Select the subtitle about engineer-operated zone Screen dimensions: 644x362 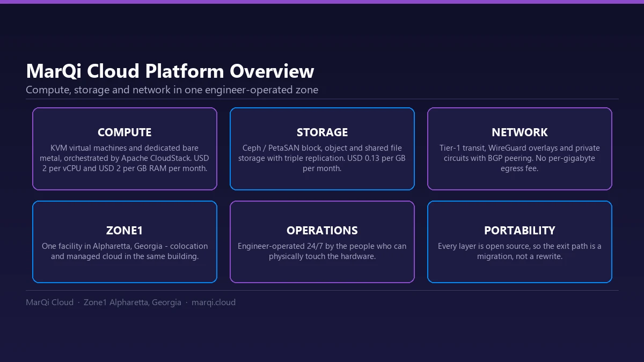tap(172, 90)
